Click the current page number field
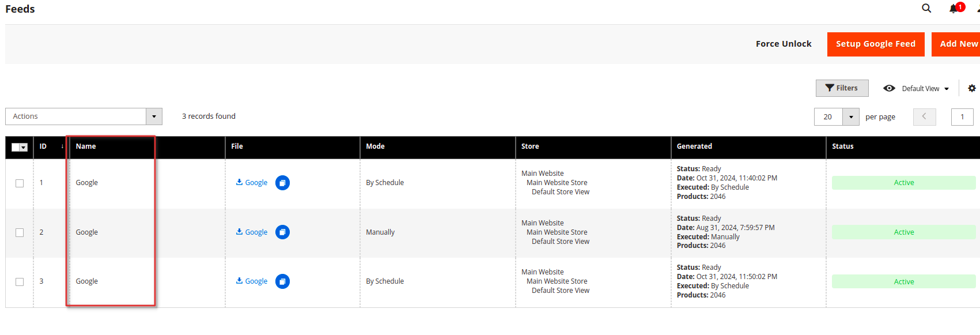Viewport: 980px width, 335px height. (x=962, y=117)
